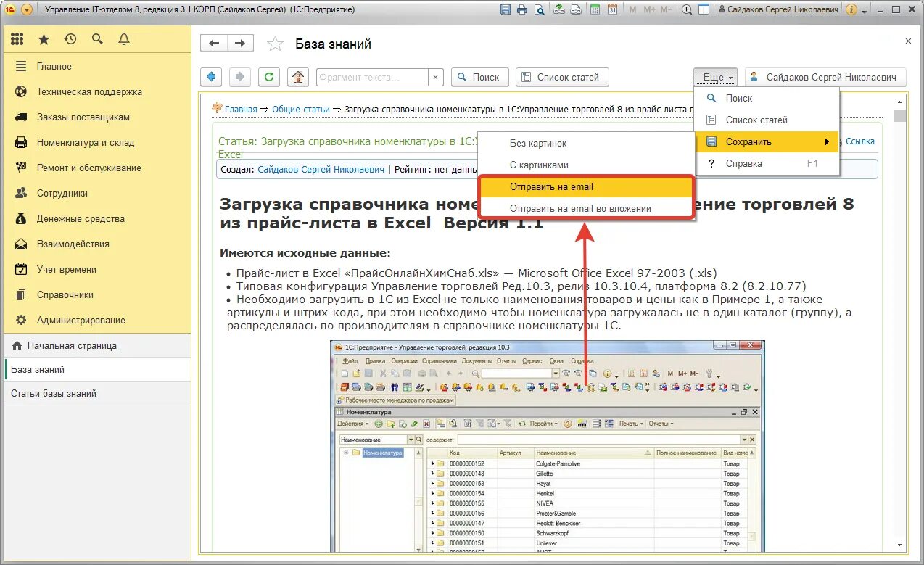924x565 pixels.
Task: Click the Список статей toolbar button
Action: (x=562, y=77)
